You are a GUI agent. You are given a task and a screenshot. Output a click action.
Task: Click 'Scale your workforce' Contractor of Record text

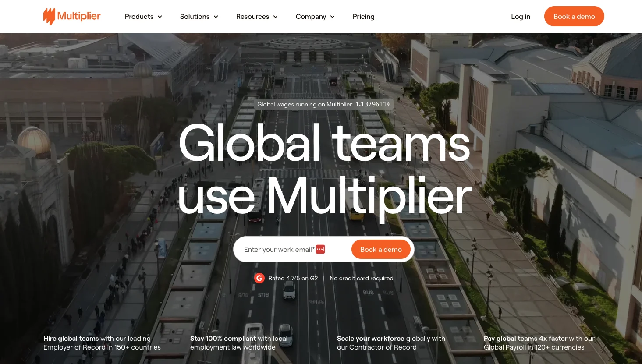click(x=391, y=343)
